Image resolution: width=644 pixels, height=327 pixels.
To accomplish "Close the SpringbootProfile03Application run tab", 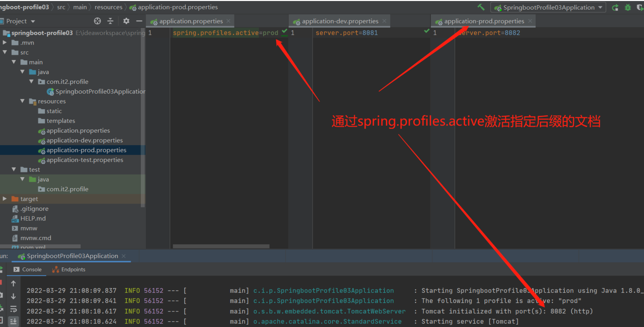I will click(124, 256).
